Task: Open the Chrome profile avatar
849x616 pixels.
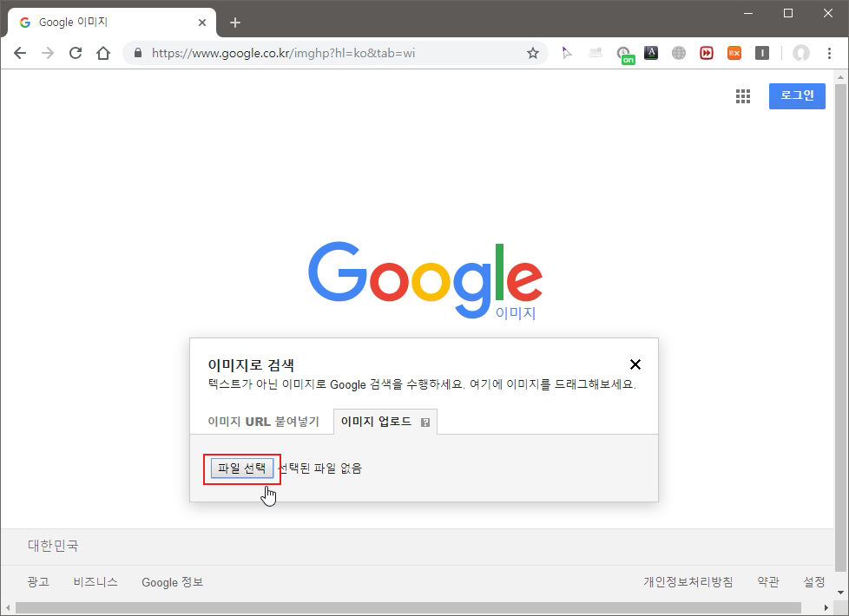Action: [800, 53]
